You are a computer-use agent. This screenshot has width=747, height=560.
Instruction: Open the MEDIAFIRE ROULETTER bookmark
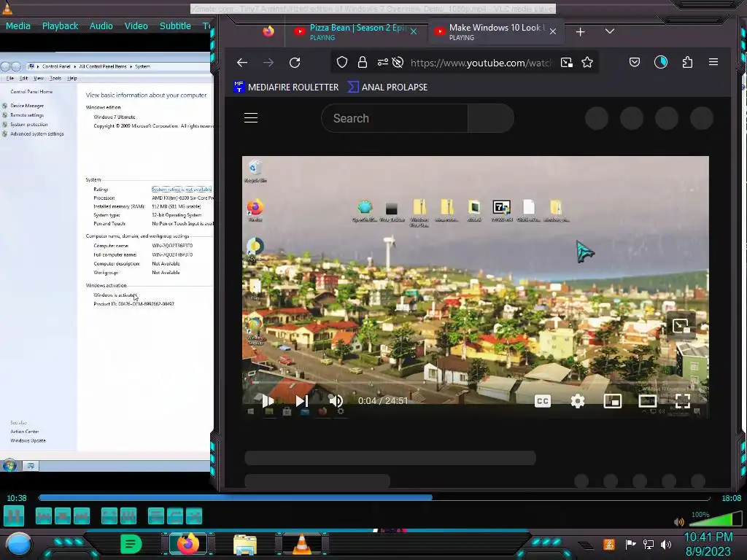point(286,87)
